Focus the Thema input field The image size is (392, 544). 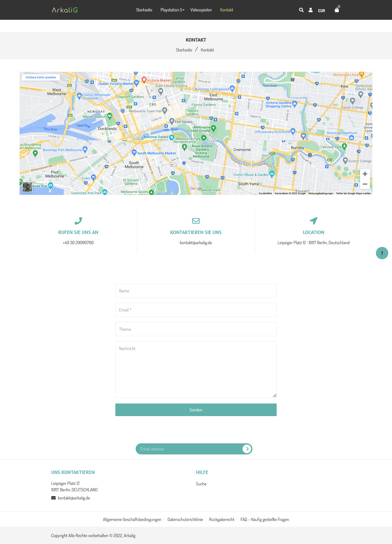point(196,329)
